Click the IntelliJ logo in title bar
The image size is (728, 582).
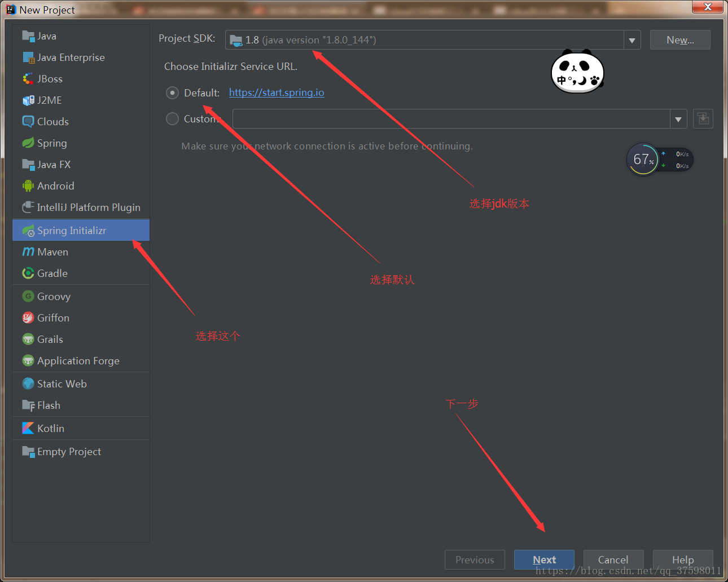pyautogui.click(x=11, y=10)
